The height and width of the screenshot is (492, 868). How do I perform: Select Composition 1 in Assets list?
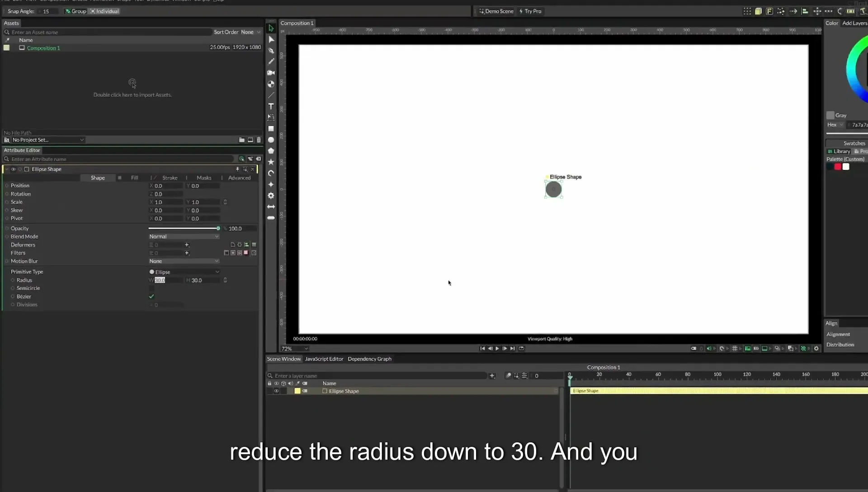(43, 48)
